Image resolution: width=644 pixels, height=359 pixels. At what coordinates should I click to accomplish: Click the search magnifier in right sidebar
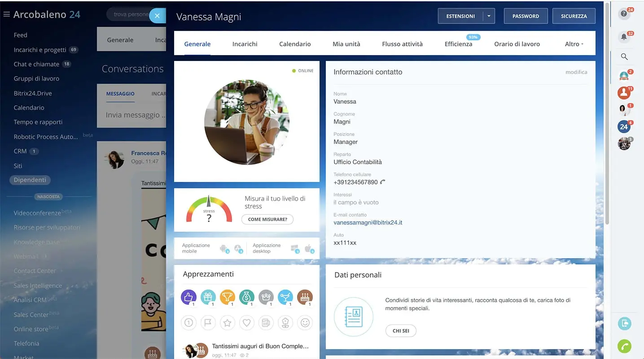coord(624,56)
